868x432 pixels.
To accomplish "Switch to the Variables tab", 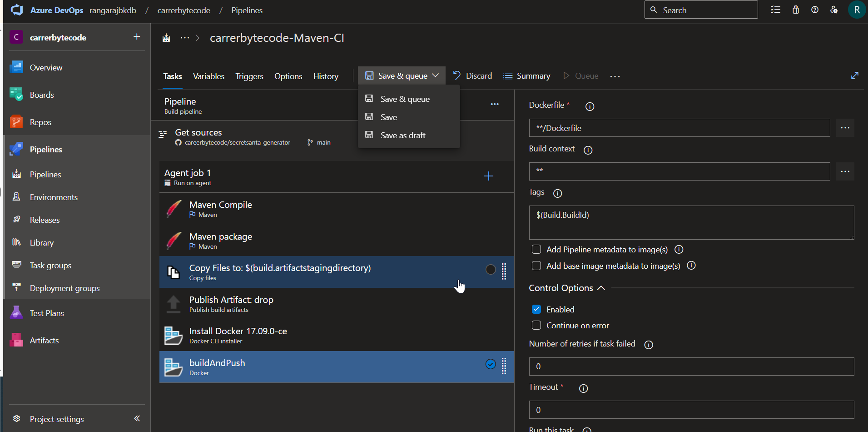I will 208,76.
